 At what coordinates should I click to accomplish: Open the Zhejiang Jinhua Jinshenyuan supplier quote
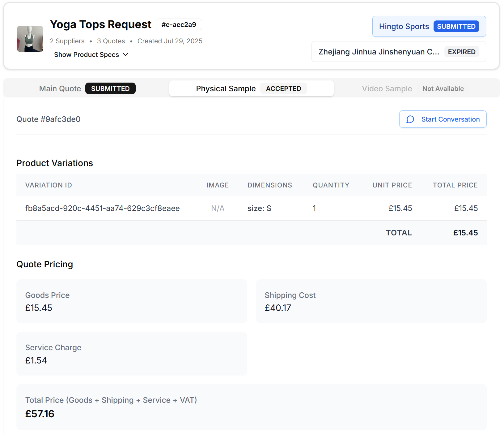pos(398,51)
